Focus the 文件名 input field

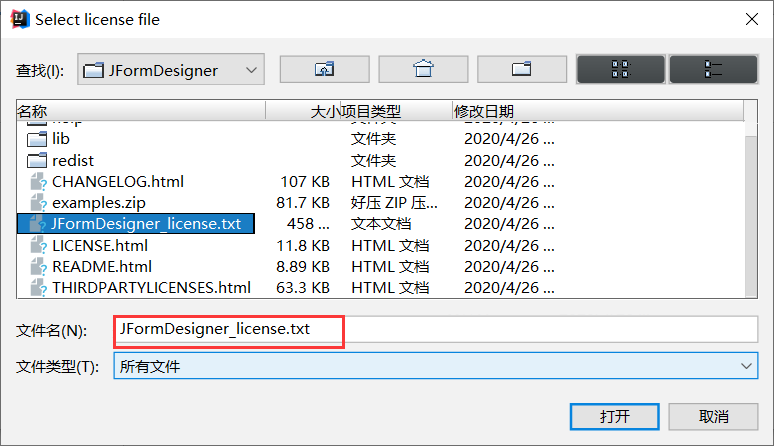coord(435,329)
